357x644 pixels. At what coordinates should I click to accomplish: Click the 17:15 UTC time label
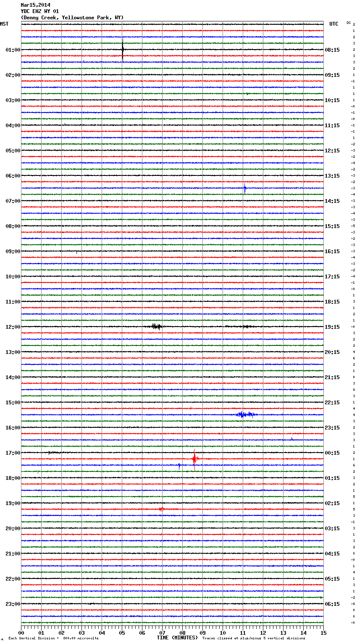coord(332,277)
